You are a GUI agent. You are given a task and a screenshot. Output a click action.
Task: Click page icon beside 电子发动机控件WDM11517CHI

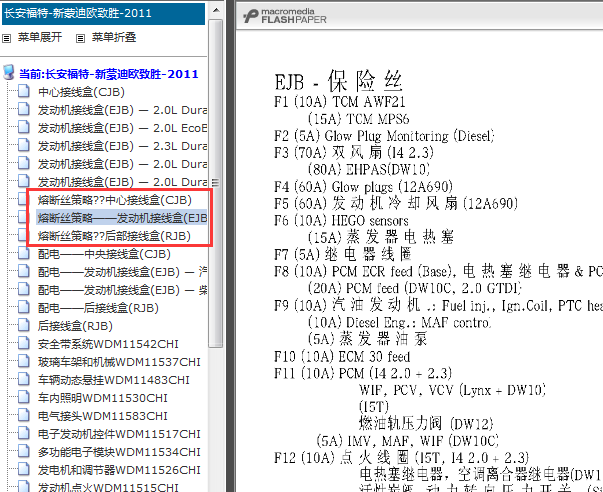click(x=23, y=434)
